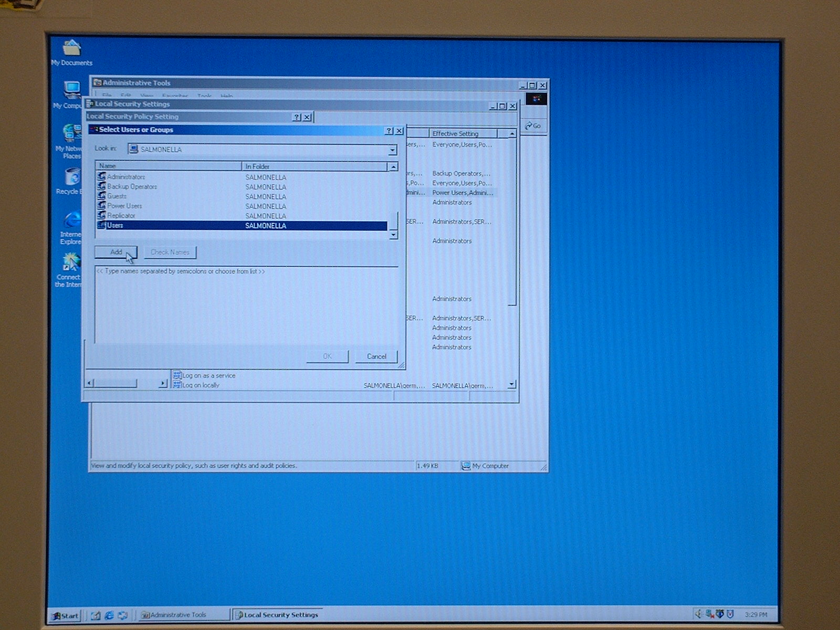The height and width of the screenshot is (630, 840).
Task: Pick the Replicator group entry
Action: point(121,216)
